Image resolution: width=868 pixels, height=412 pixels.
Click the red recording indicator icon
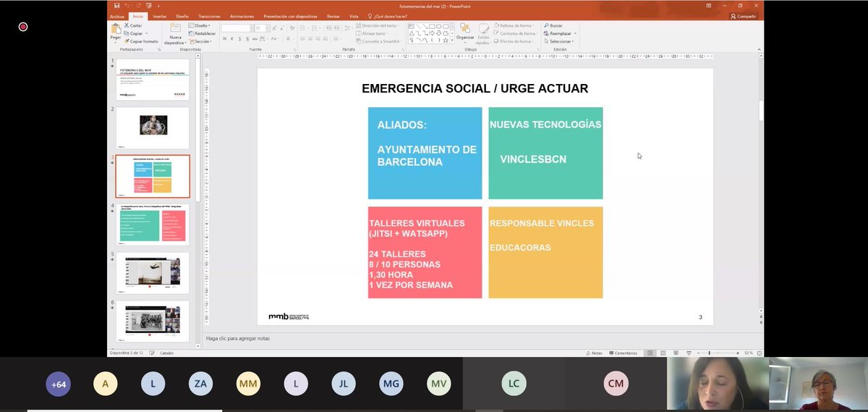[x=22, y=27]
